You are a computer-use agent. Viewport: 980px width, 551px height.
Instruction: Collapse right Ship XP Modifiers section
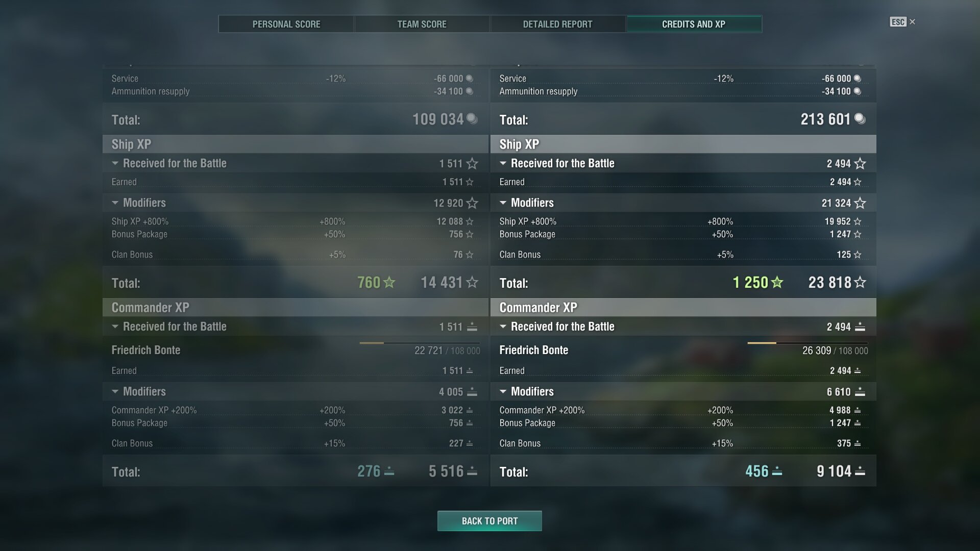503,203
